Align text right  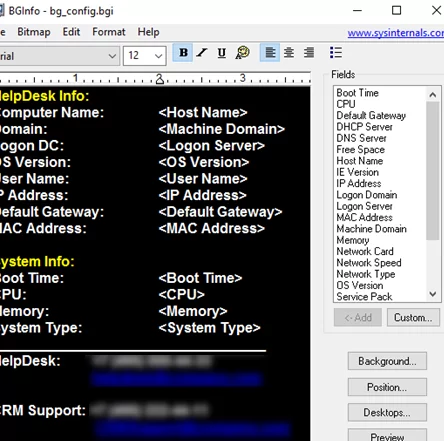click(309, 53)
